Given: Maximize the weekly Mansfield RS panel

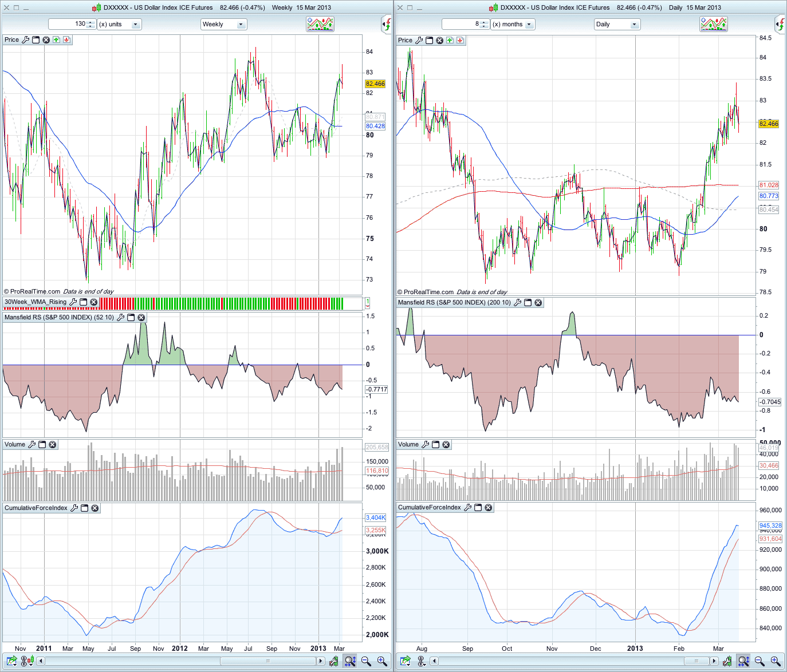Looking at the screenshot, I should [131, 318].
